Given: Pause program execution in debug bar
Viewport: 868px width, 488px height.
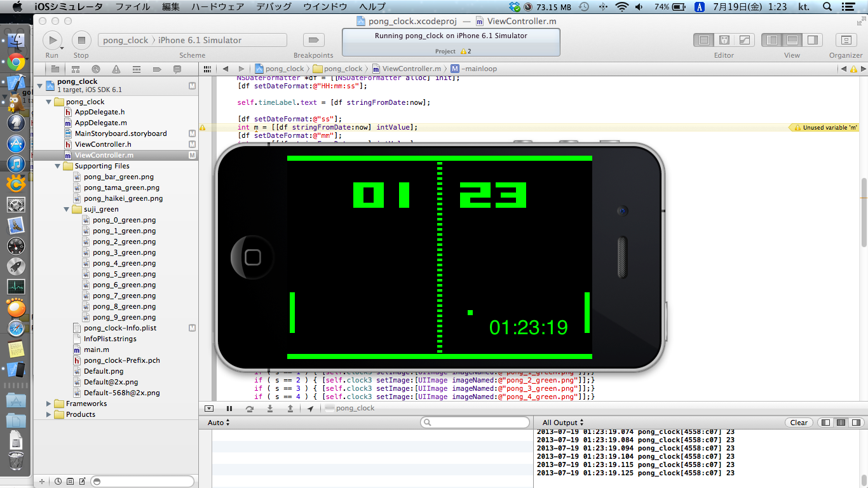Looking at the screenshot, I should [x=229, y=409].
